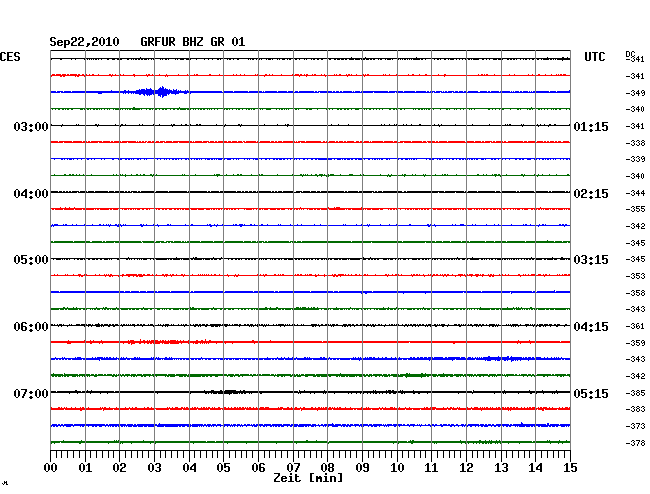The width and height of the screenshot is (650, 494).
Task: Click the date label "Sep22,2010"
Action: 84,42
